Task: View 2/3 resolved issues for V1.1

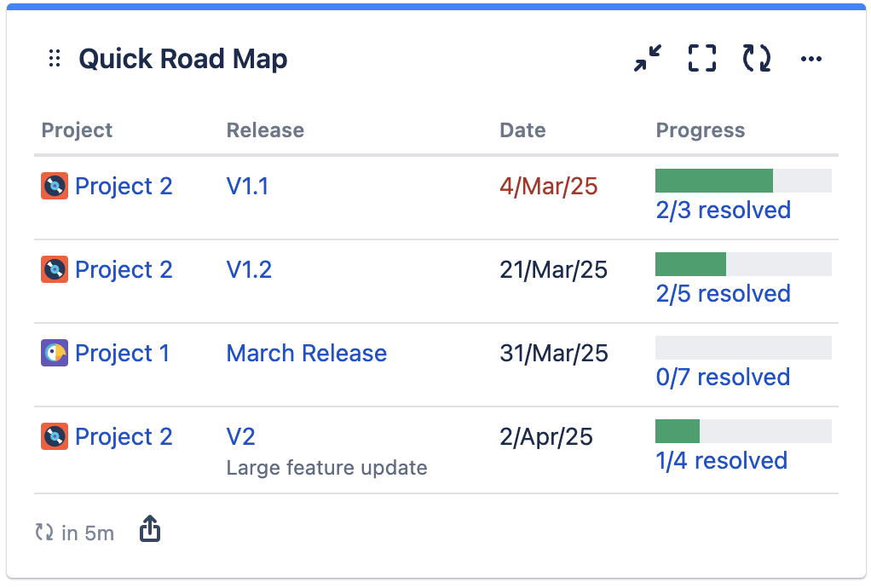Action: tap(724, 210)
